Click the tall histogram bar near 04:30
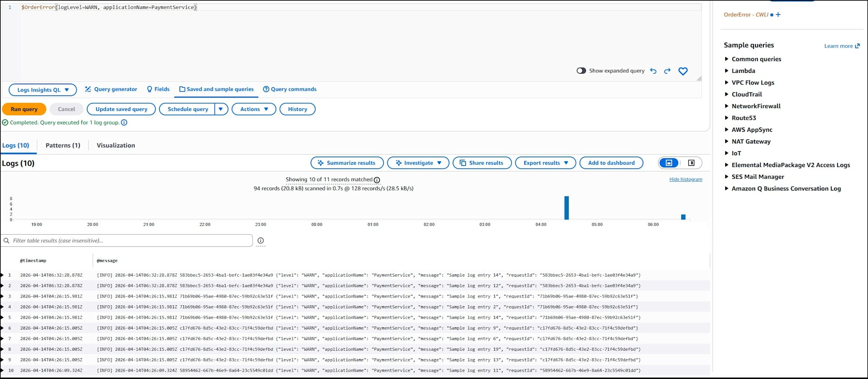The image size is (868, 379). 566,208
